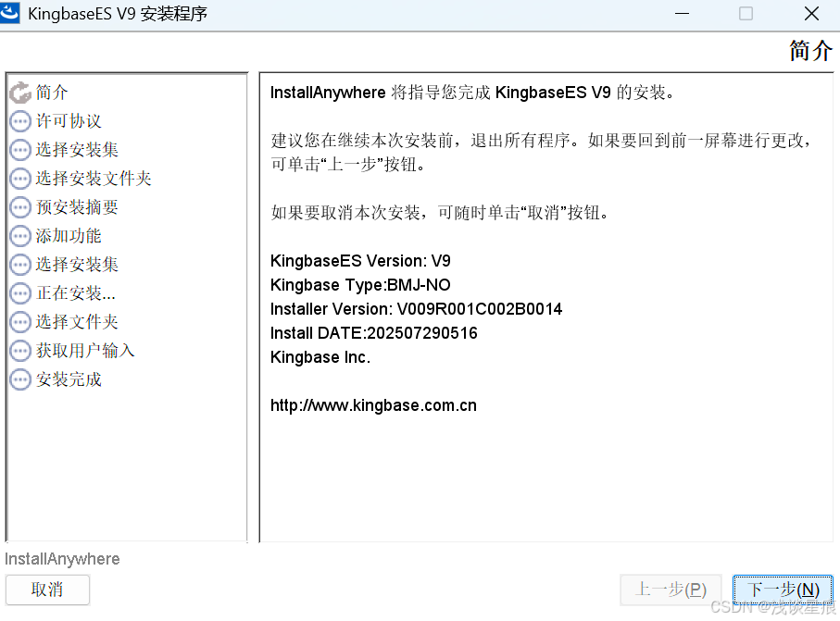The image size is (840, 621).
Task: Click the InstallAnywhere label above 取消
Action: coord(62,559)
